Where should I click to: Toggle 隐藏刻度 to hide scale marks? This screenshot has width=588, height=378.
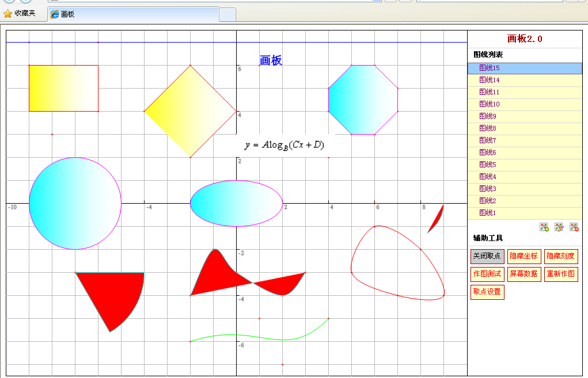tap(560, 256)
